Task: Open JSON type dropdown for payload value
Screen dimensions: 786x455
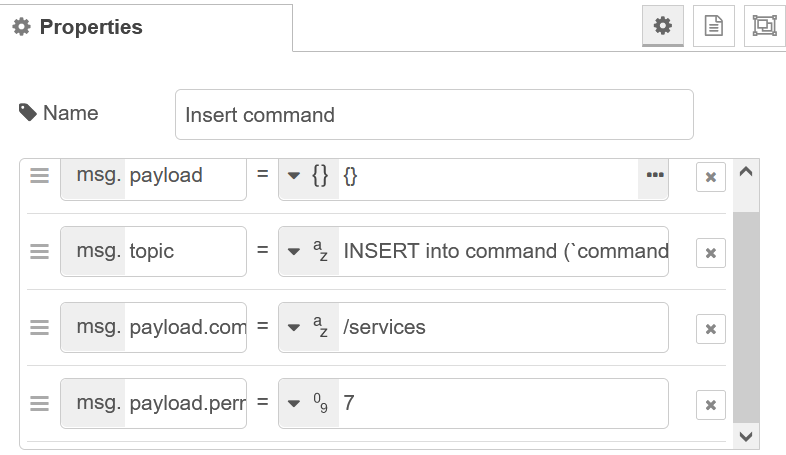Action: tap(309, 175)
